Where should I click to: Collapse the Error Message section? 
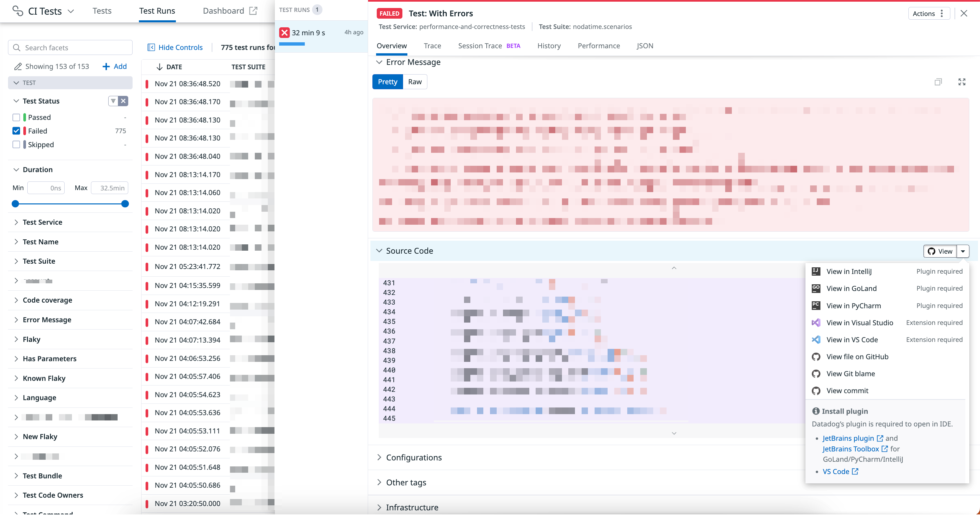point(379,62)
